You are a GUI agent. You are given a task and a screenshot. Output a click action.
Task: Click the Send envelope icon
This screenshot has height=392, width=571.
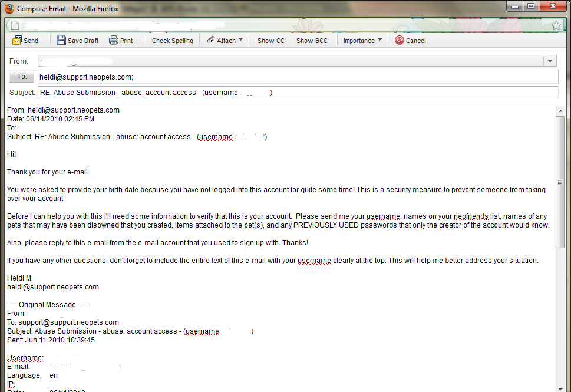coord(16,40)
